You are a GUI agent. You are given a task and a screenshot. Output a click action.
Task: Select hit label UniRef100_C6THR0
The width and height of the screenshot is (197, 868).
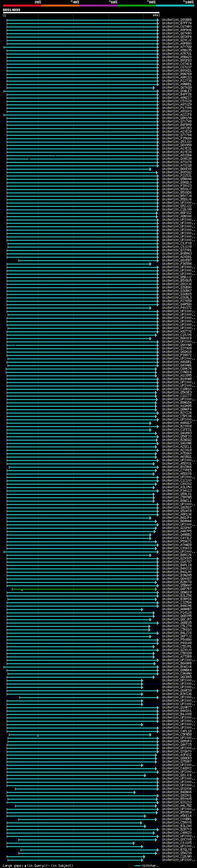point(177,26)
